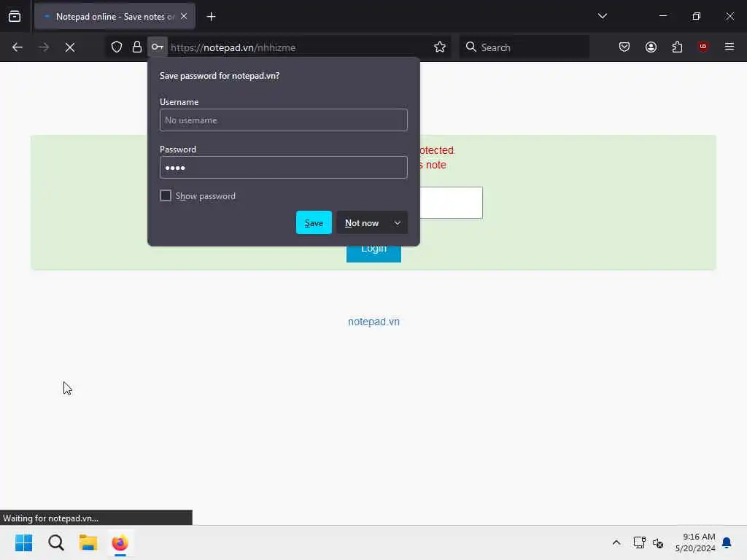Click the muted volume tray icon

(x=658, y=542)
